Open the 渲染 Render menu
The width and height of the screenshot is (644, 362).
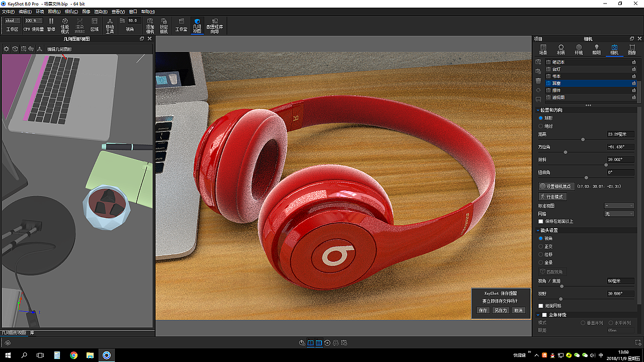point(101,11)
